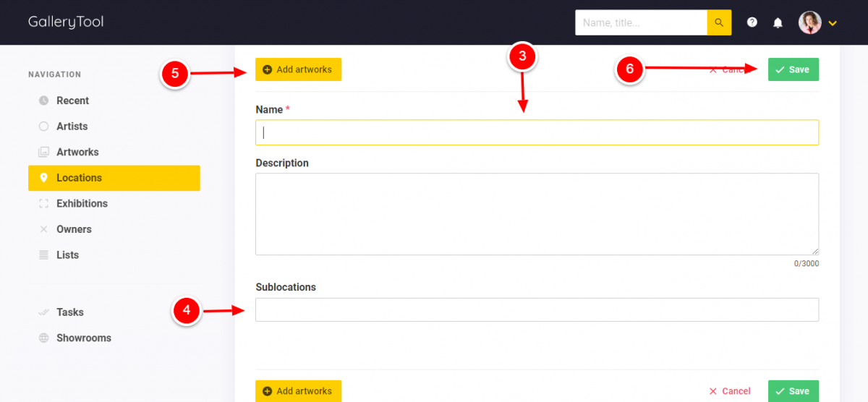The width and height of the screenshot is (868, 402).
Task: Click the clock icon beside Recent
Action: pyautogui.click(x=43, y=100)
